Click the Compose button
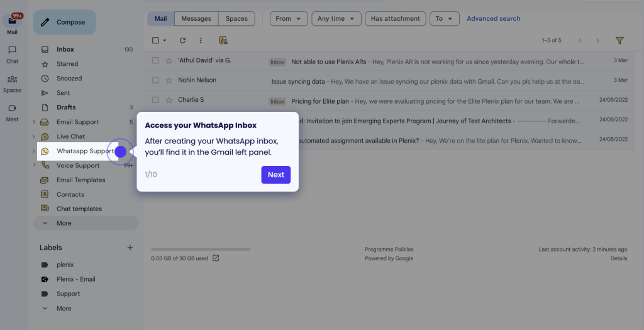This screenshot has height=330, width=644. (65, 22)
